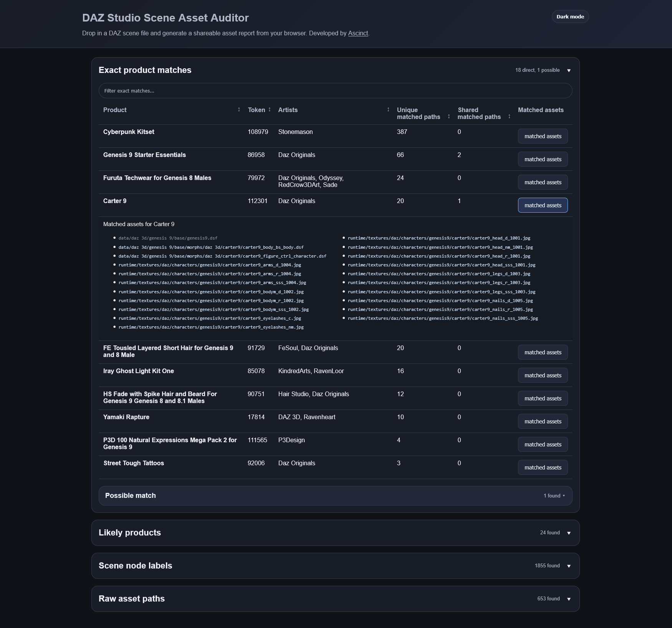This screenshot has width=672, height=628.
Task: Show matched assets for Yamaki Rapture
Action: tap(543, 421)
